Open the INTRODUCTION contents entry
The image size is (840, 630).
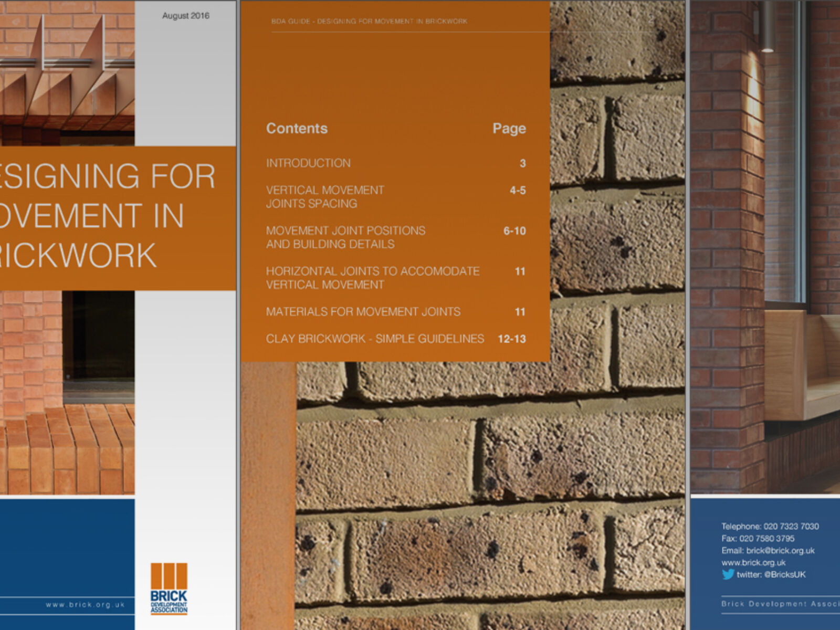pyautogui.click(x=308, y=163)
